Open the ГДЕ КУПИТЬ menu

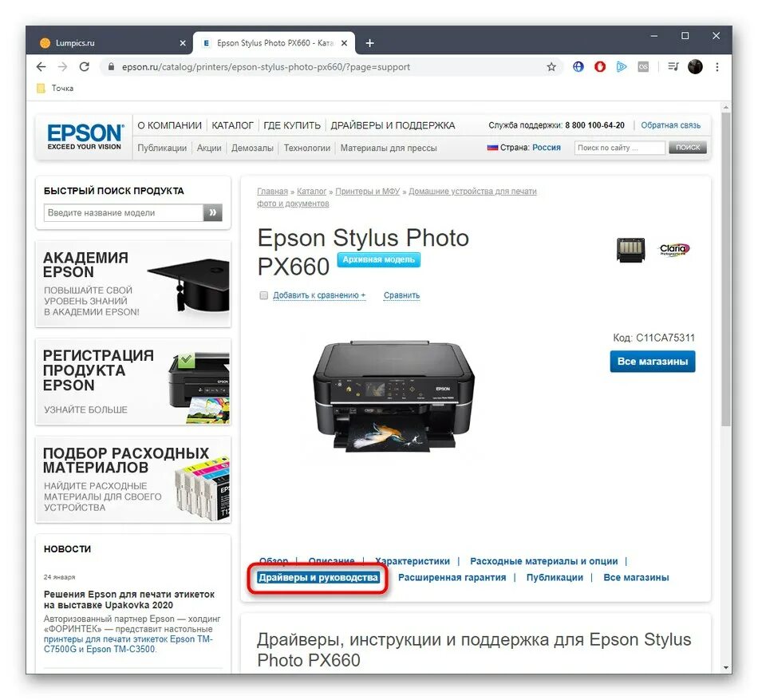292,125
